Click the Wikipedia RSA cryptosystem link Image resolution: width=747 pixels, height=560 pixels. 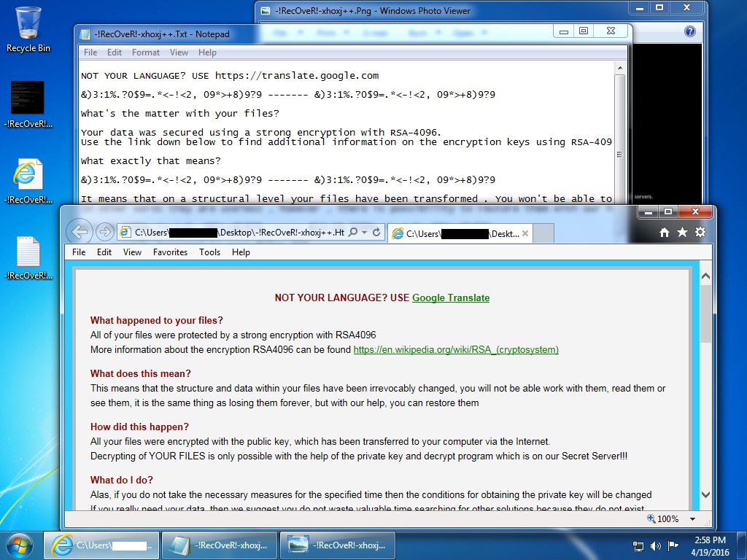[x=456, y=350]
